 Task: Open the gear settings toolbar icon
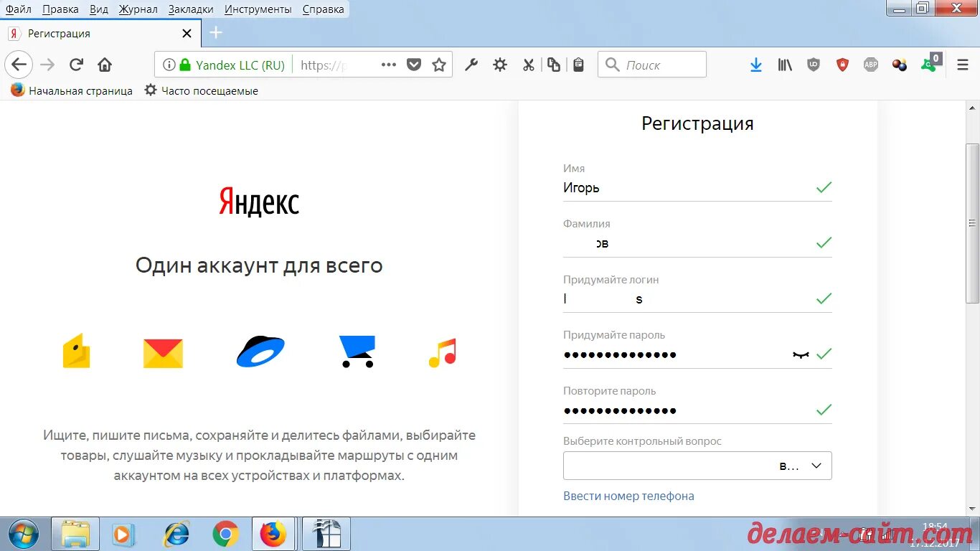500,65
